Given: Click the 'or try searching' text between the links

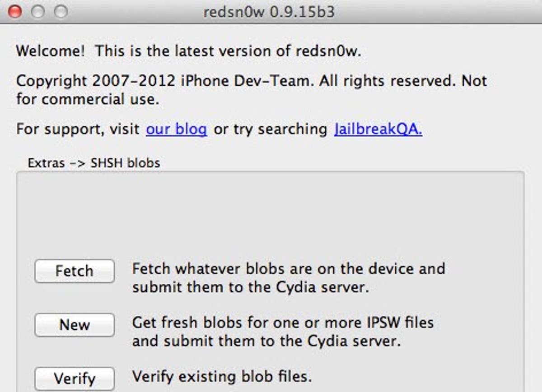Looking at the screenshot, I should tap(271, 129).
